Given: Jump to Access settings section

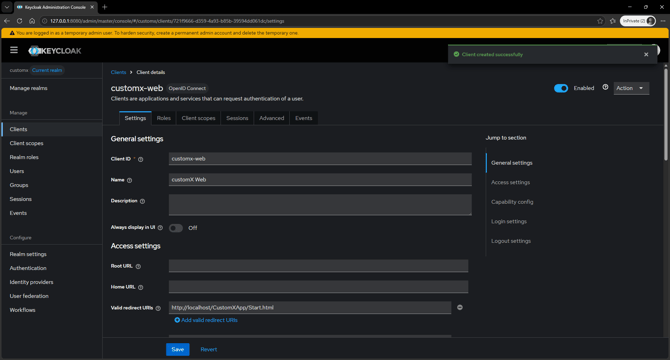Looking at the screenshot, I should pos(510,182).
